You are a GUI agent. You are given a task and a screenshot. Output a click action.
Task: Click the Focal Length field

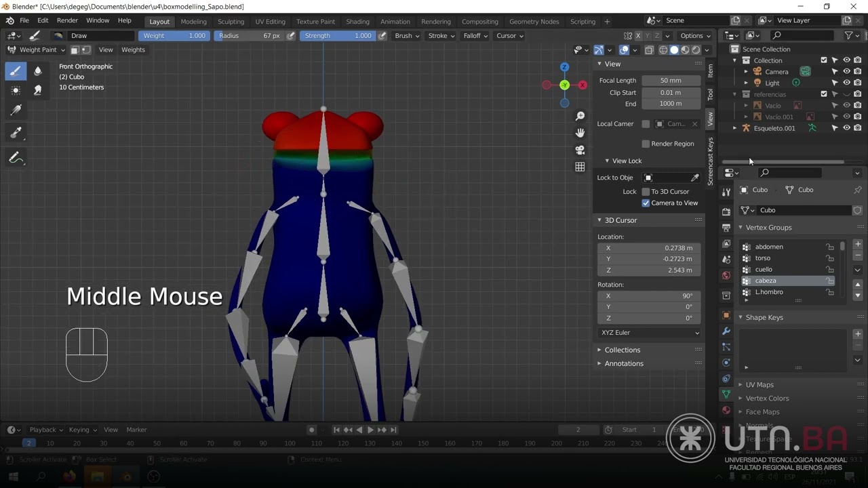click(671, 81)
